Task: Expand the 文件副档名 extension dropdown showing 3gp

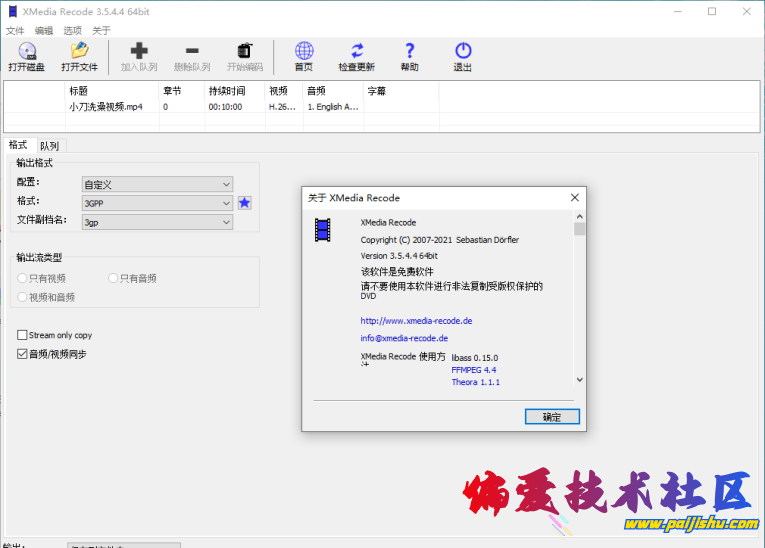Action: 157,222
